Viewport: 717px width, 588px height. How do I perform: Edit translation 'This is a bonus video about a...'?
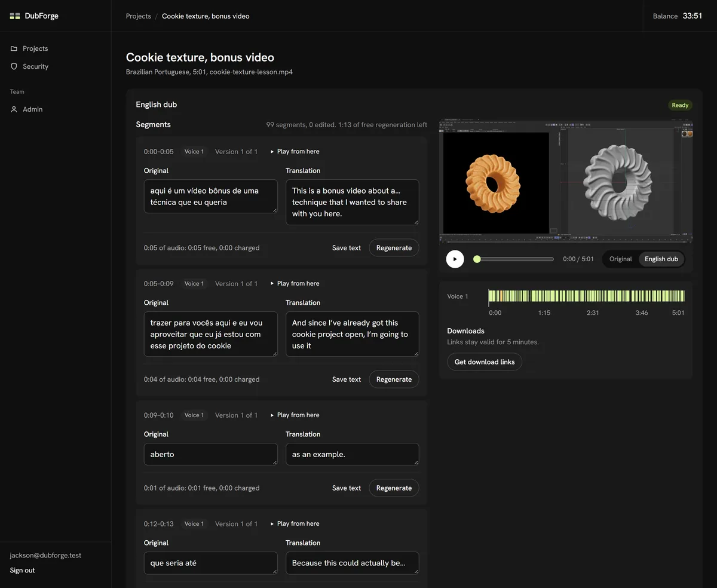tap(352, 202)
